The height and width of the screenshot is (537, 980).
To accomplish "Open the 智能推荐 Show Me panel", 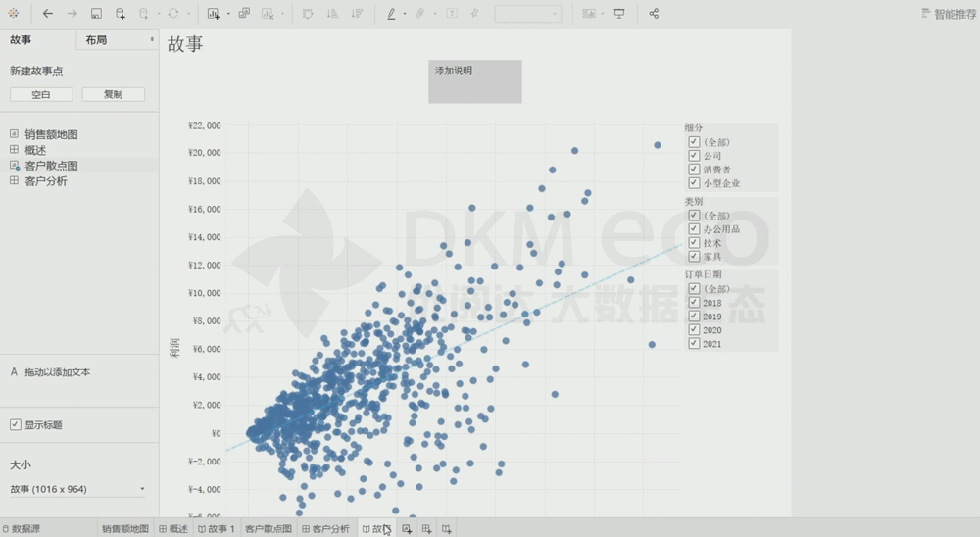I will click(947, 14).
